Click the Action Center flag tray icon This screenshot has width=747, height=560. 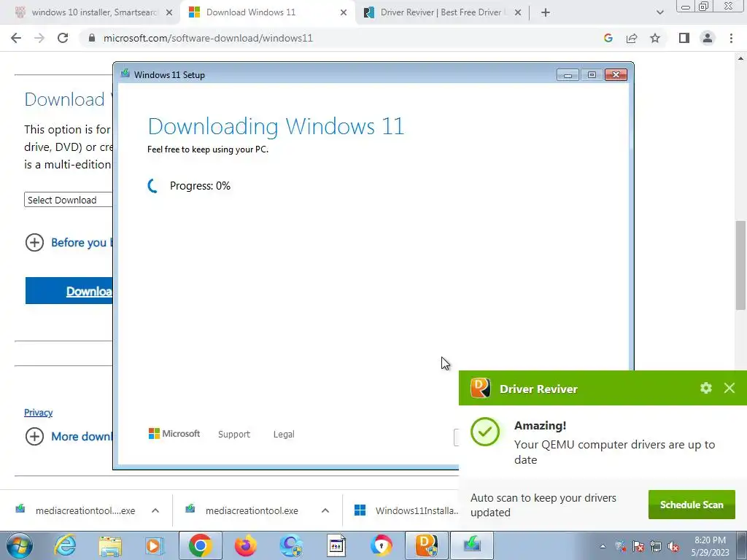point(638,547)
